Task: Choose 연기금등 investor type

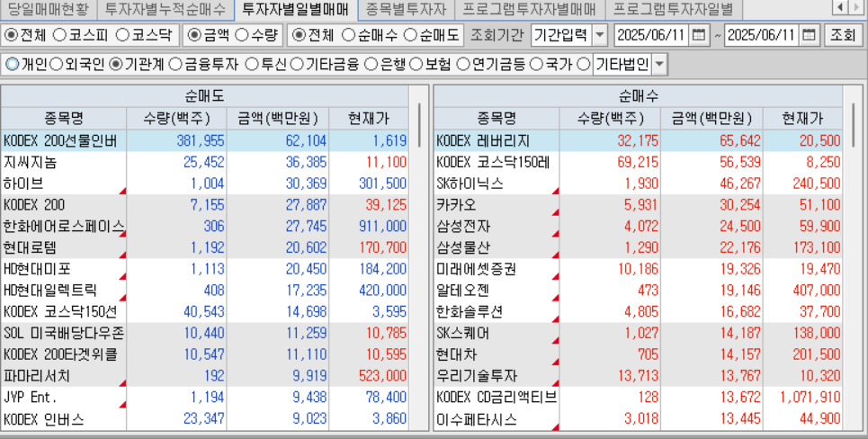Action: 463,64
